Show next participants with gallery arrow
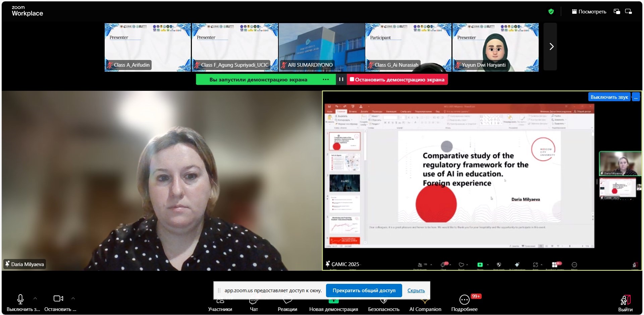The image size is (644, 315). (x=551, y=47)
